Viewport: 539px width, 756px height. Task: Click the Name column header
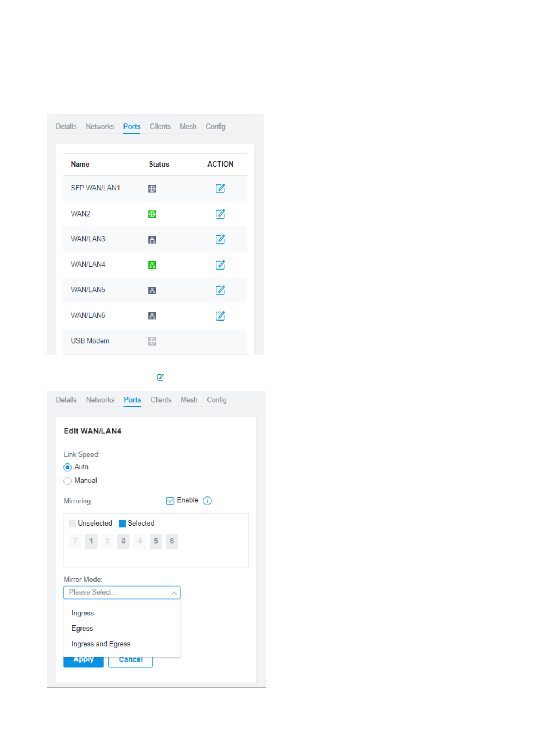tap(80, 164)
